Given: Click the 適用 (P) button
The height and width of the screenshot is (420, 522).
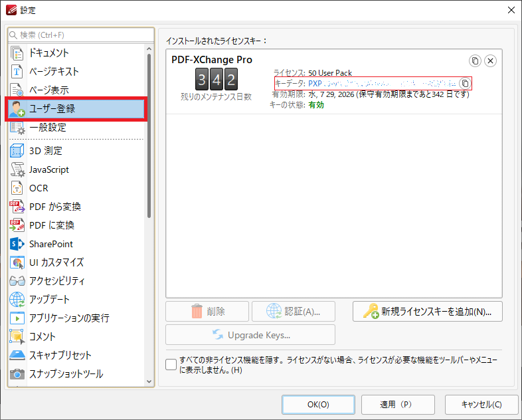Looking at the screenshot, I should pyautogui.click(x=398, y=405).
